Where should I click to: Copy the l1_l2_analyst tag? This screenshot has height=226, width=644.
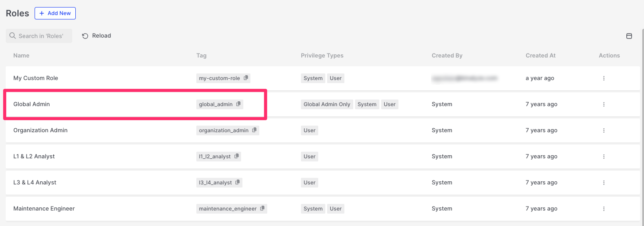pyautogui.click(x=237, y=157)
